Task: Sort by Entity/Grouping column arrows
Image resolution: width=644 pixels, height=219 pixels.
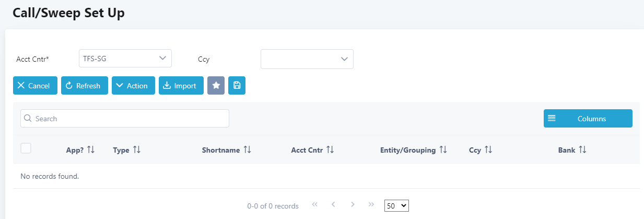Action: tap(443, 150)
